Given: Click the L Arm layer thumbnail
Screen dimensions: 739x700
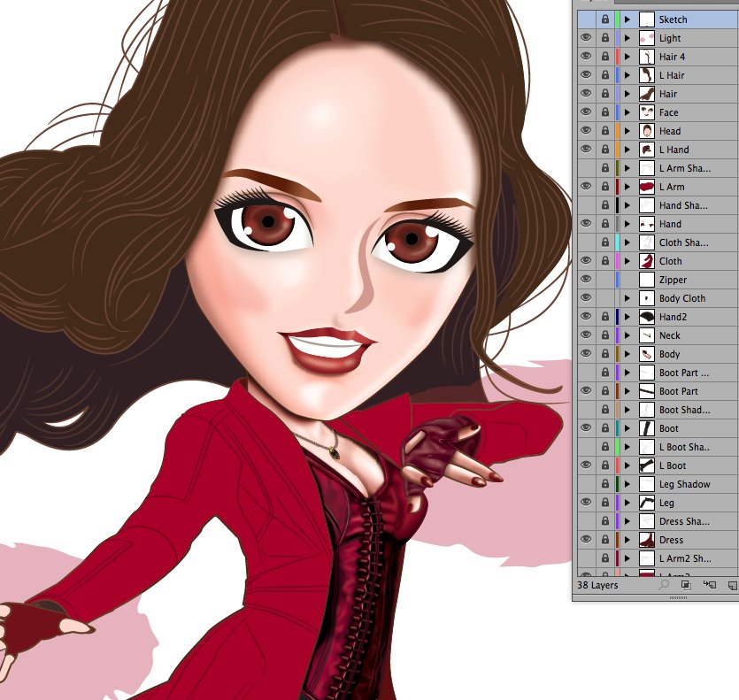Looking at the screenshot, I should (647, 187).
